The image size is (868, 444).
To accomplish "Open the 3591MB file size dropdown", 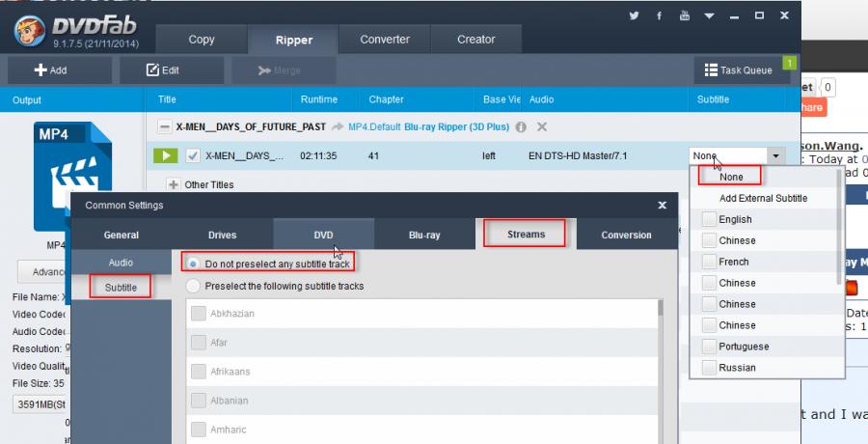I will 41,403.
